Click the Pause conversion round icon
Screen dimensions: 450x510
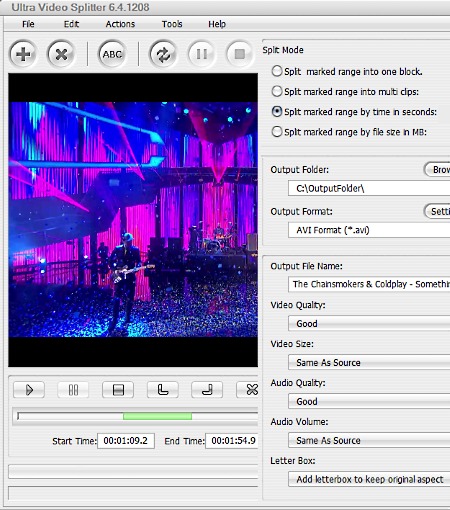[x=202, y=54]
